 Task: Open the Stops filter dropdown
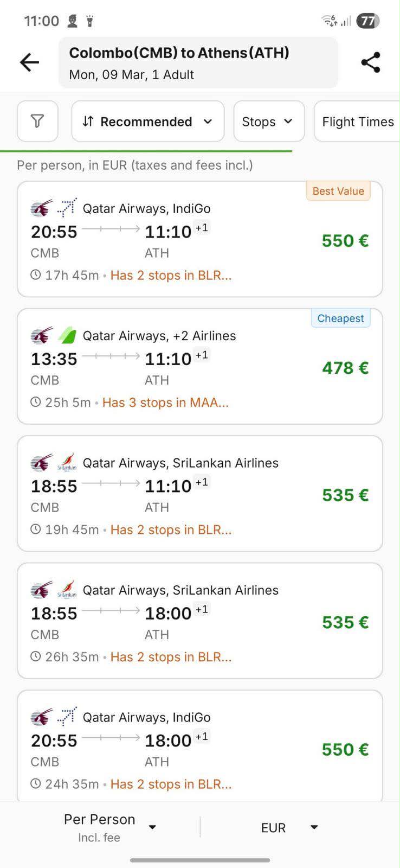[x=269, y=122]
